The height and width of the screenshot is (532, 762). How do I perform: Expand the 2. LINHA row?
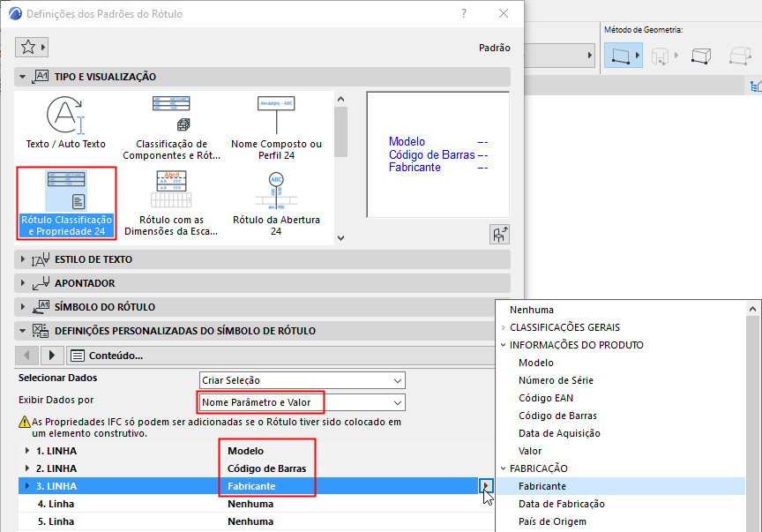pyautogui.click(x=27, y=468)
